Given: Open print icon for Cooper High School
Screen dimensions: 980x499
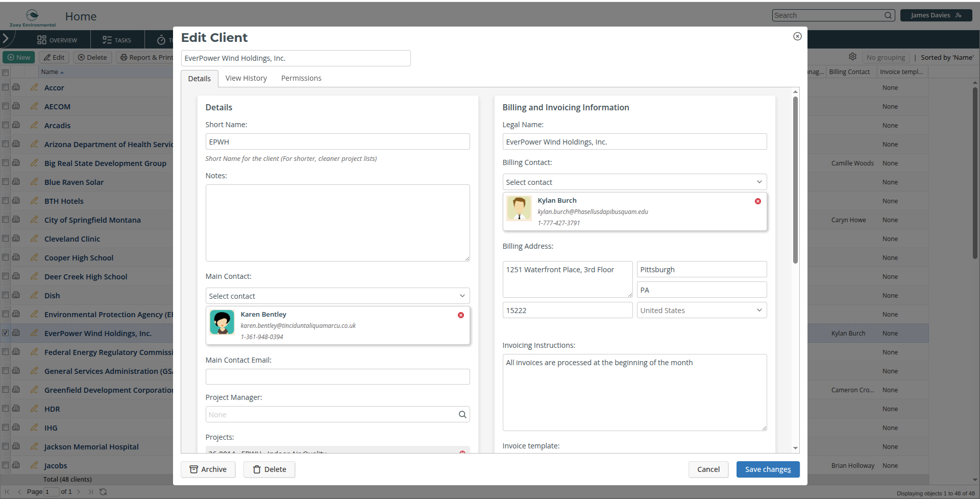Looking at the screenshot, I should [x=16, y=257].
